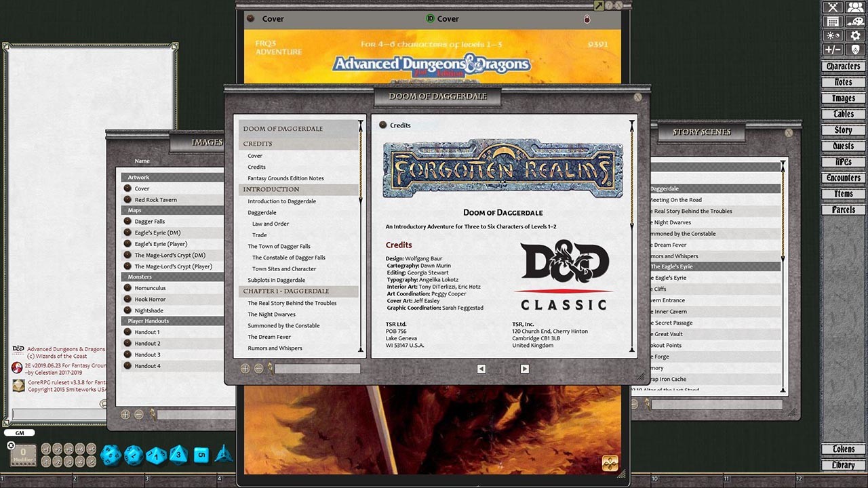Open the Calendar icon in sidebar

pos(833,22)
